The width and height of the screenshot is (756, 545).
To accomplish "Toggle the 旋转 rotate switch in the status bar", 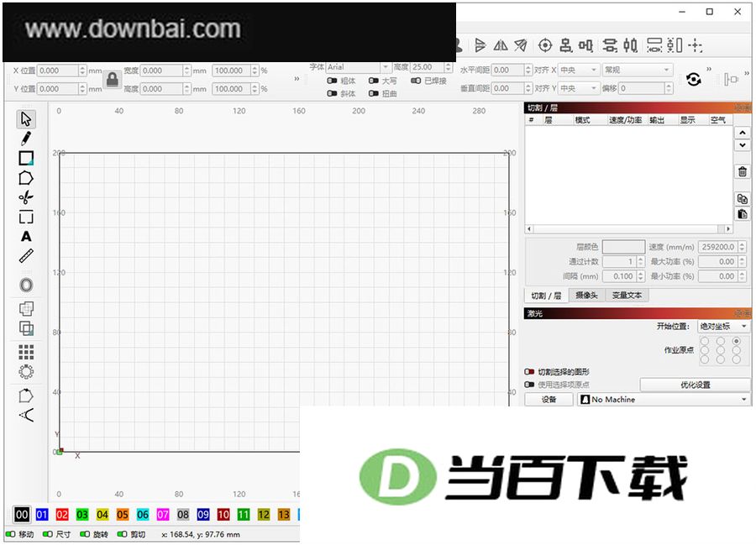I will coord(85,534).
